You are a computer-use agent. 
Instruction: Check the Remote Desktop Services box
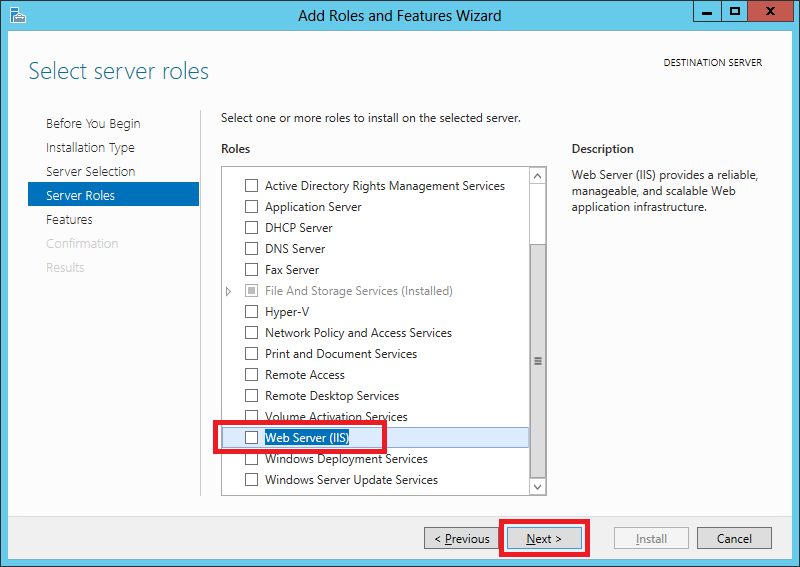tap(252, 396)
